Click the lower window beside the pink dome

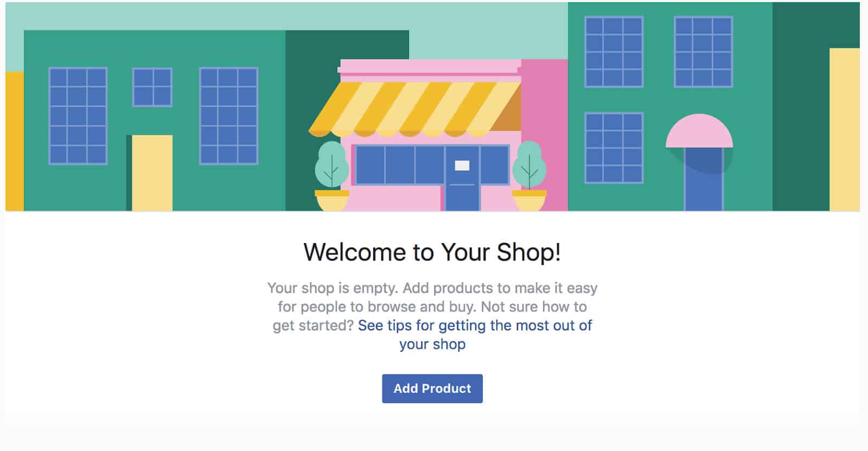[x=614, y=148]
